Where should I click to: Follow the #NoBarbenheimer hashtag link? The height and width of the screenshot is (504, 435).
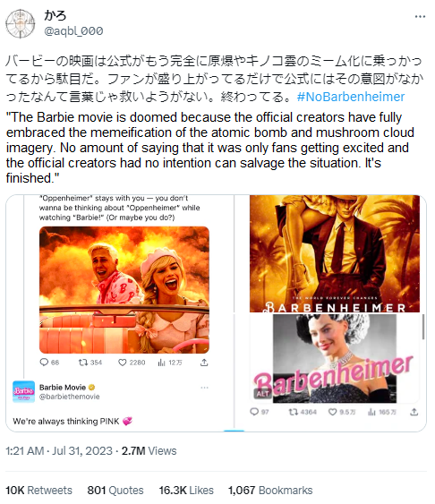[x=351, y=97]
